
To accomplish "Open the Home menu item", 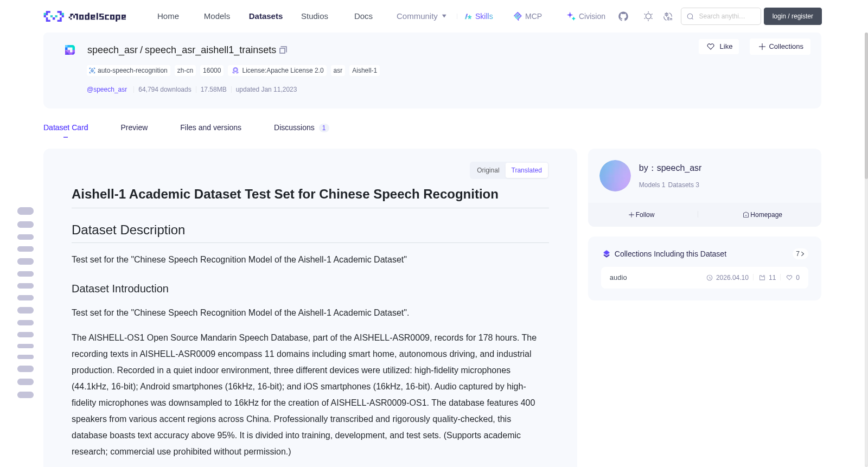I will (x=168, y=16).
